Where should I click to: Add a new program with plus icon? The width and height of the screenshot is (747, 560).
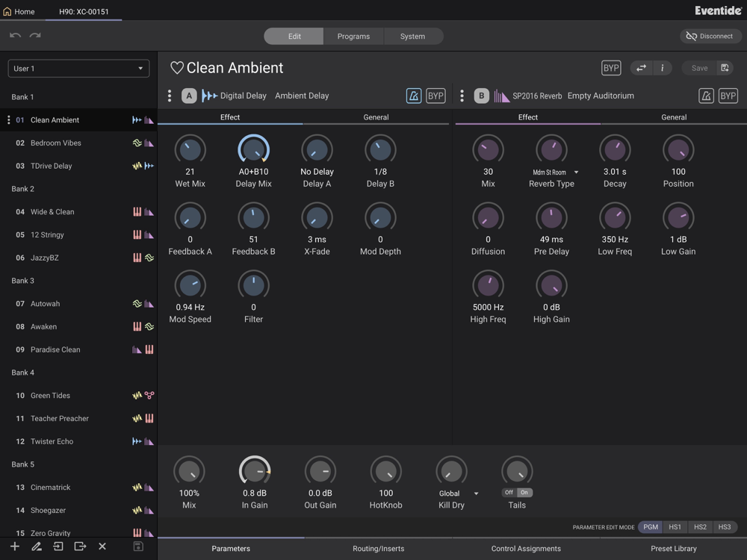click(x=15, y=547)
